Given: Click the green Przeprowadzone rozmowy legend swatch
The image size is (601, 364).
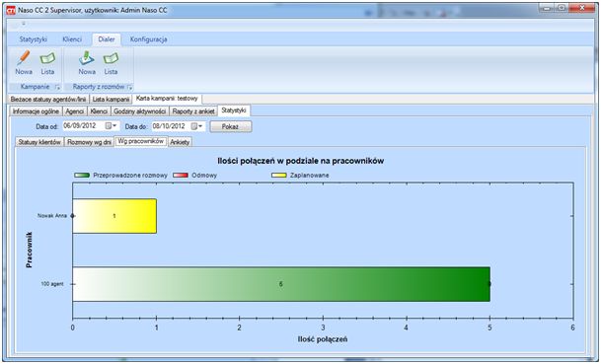Looking at the screenshot, I should tap(82, 176).
